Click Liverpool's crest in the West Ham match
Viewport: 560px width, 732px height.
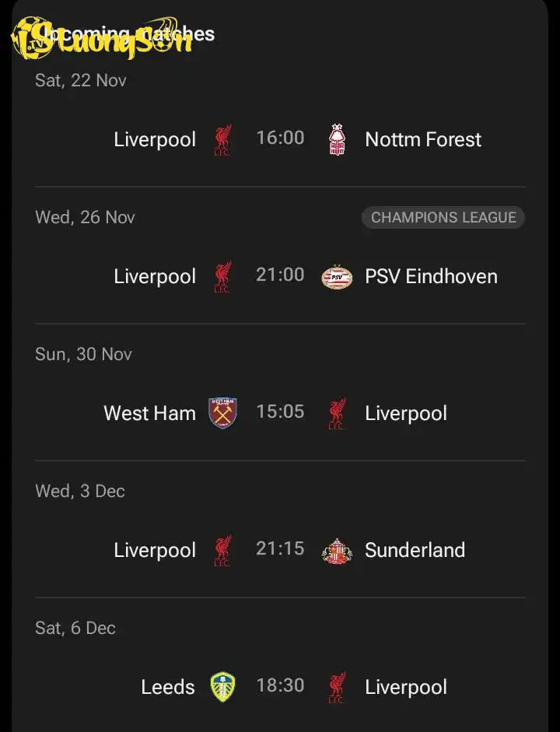337,413
